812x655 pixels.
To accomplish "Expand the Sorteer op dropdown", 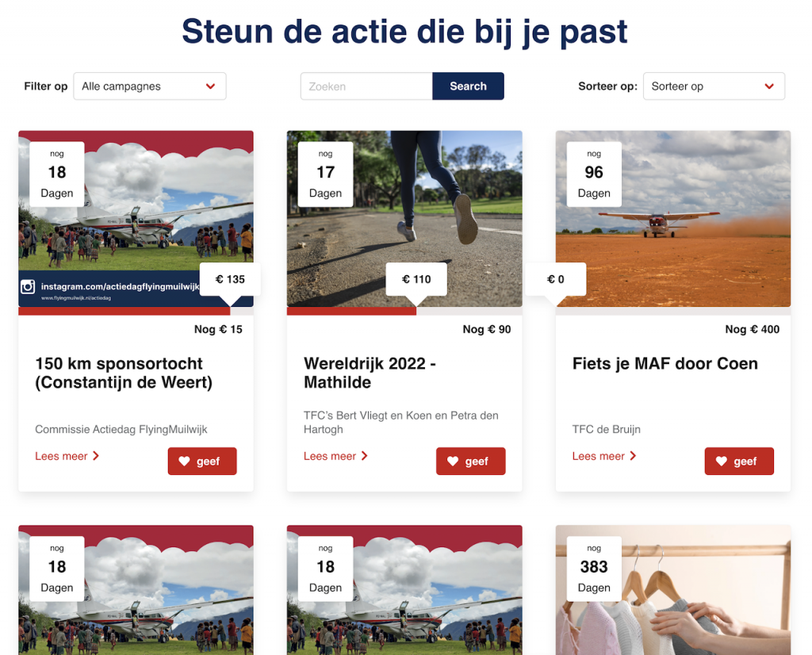I will [714, 86].
